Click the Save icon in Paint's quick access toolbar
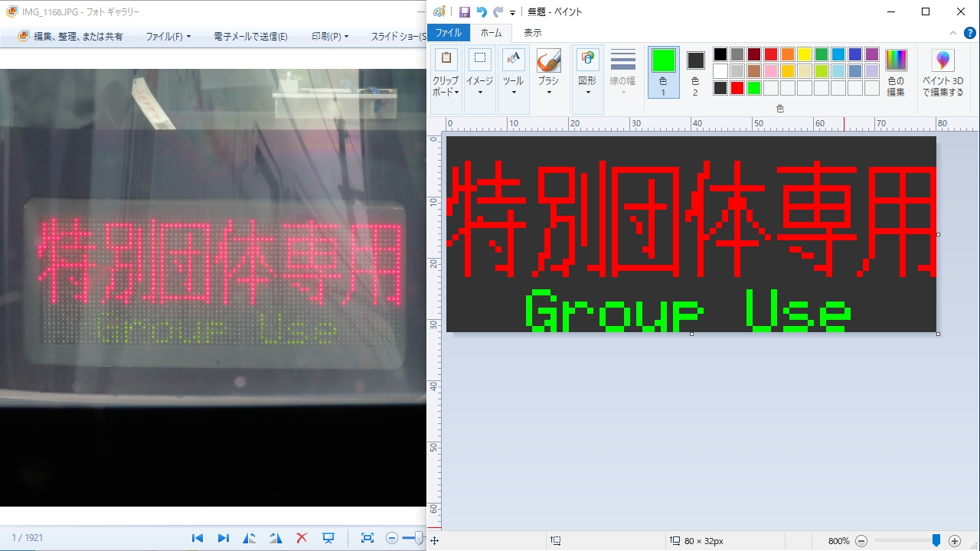 tap(464, 11)
